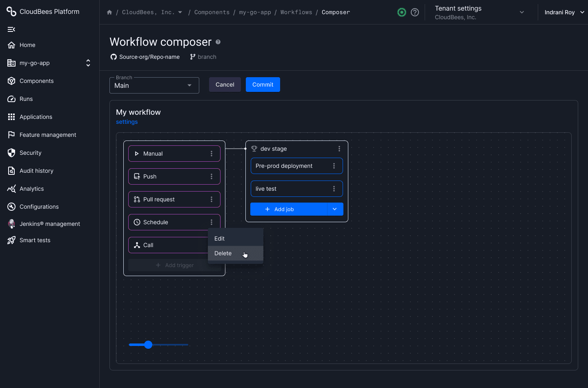Navigate to Audit history

[36, 171]
